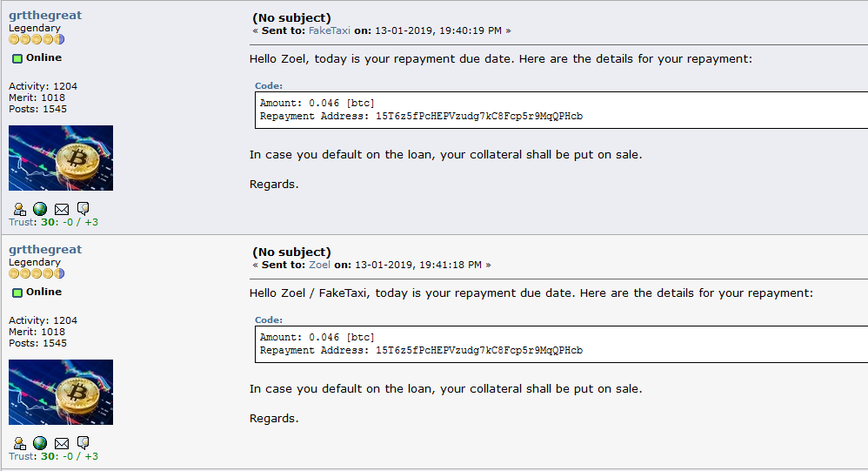
Task: Open FakeTaxi recipient link
Action: (x=330, y=30)
